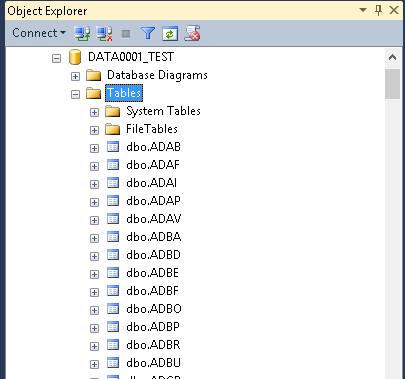Click the dbo.ADBD table icon
405x379 pixels.
[x=113, y=255]
